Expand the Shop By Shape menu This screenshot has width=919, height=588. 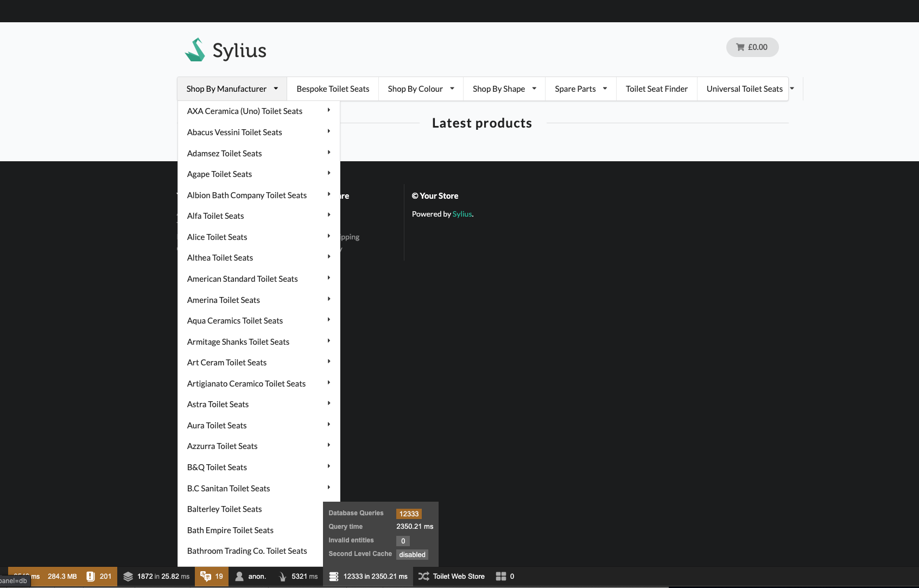[x=503, y=88]
